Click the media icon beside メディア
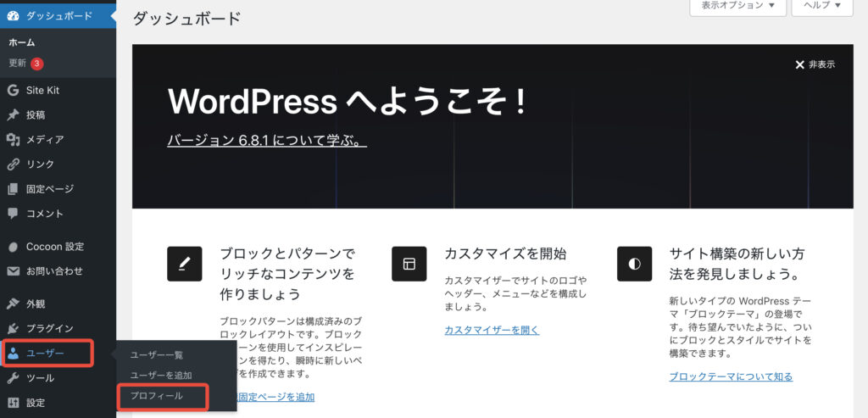This screenshot has height=418, width=868. 13,140
